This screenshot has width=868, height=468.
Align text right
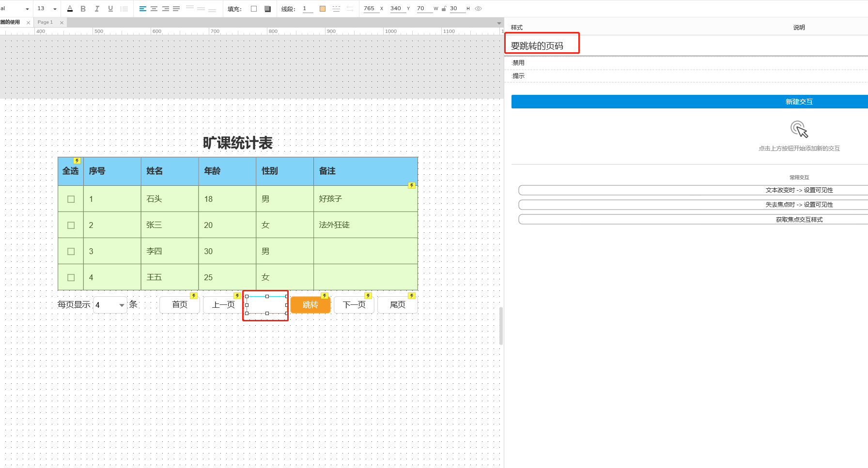[x=166, y=9]
